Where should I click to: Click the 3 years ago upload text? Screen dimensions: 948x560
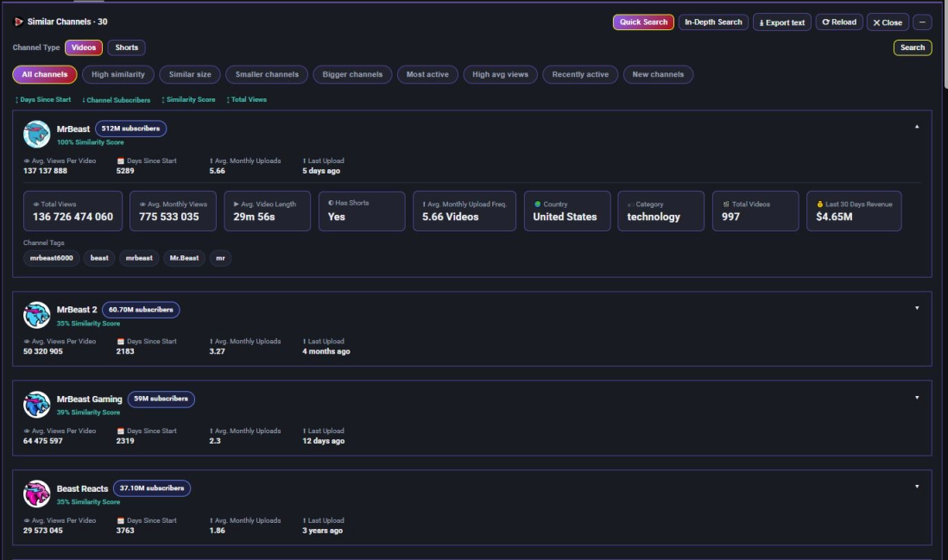(x=322, y=531)
